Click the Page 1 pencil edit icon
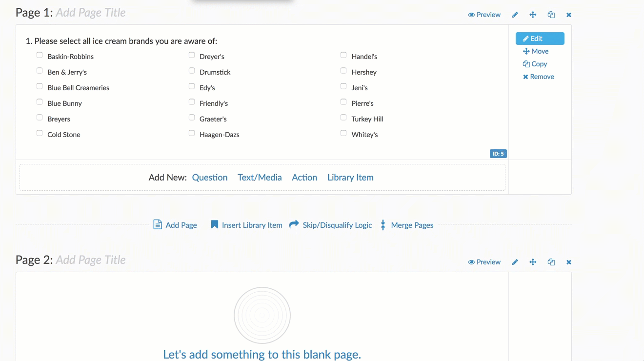This screenshot has height=361, width=644. (515, 15)
